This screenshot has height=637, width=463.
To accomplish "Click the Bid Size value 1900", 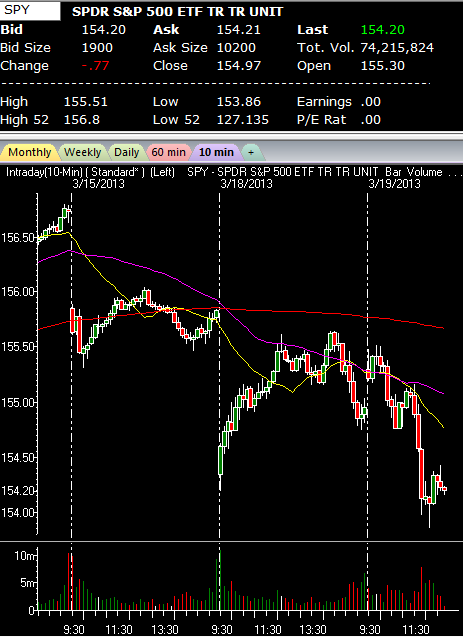I will click(97, 48).
